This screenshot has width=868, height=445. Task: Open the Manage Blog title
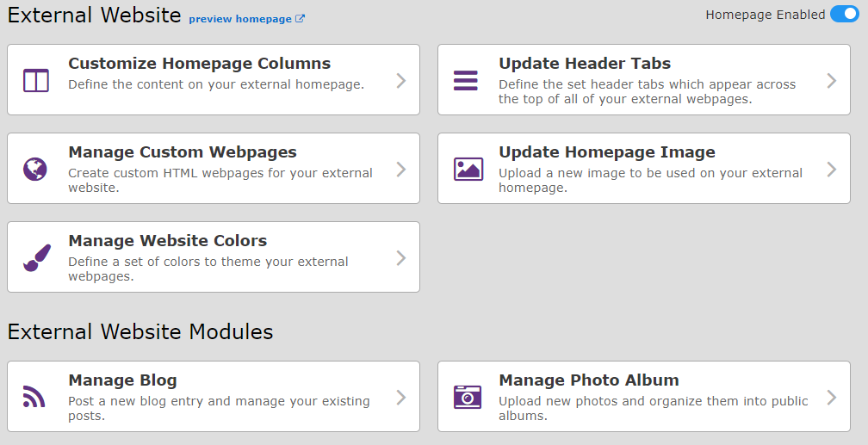[122, 380]
